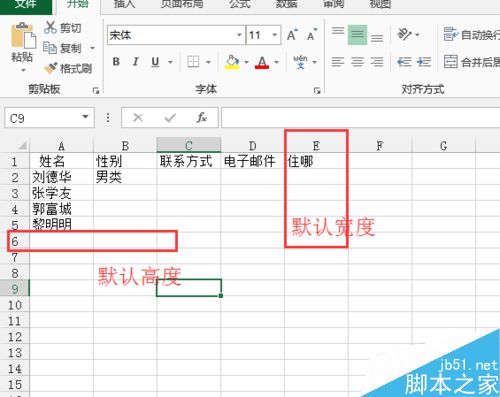
Task: Click cell containing 男类
Action: [125, 177]
